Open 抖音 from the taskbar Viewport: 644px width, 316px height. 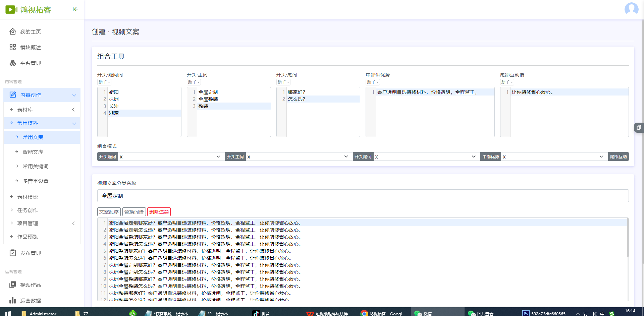[262, 313]
